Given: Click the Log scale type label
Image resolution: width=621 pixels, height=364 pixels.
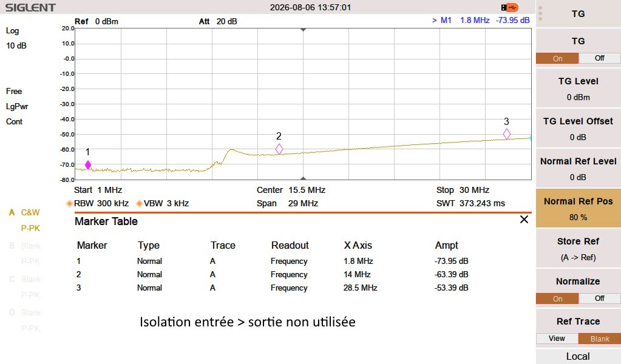Looking at the screenshot, I should click(x=12, y=30).
